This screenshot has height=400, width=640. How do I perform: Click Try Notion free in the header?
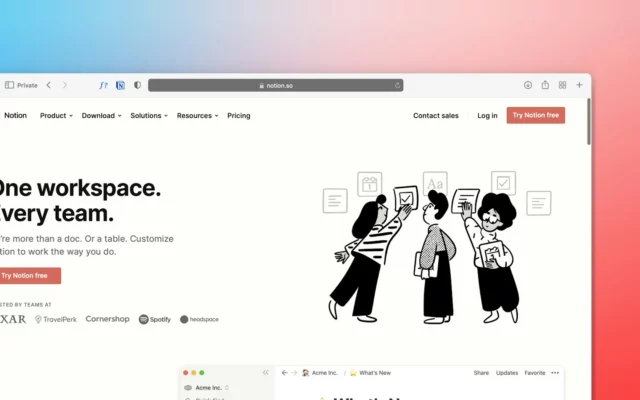coord(536,115)
